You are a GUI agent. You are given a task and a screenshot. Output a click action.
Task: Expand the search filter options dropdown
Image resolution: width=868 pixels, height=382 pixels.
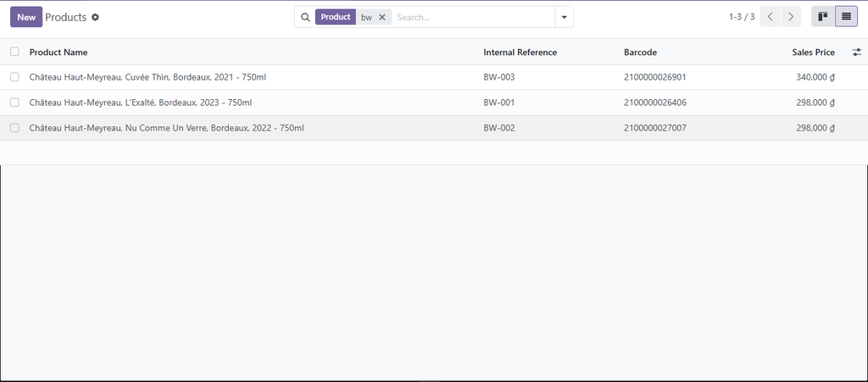564,17
